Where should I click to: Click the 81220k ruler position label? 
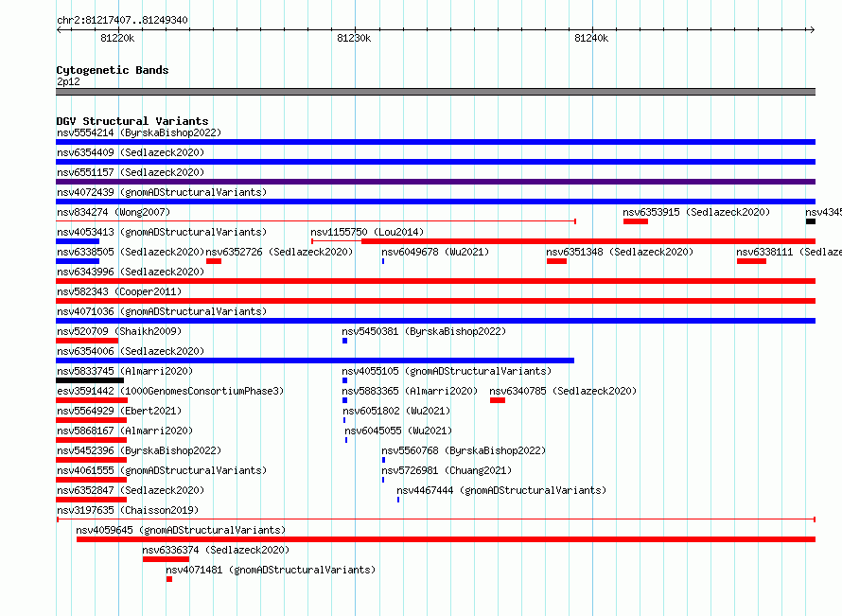(x=117, y=38)
